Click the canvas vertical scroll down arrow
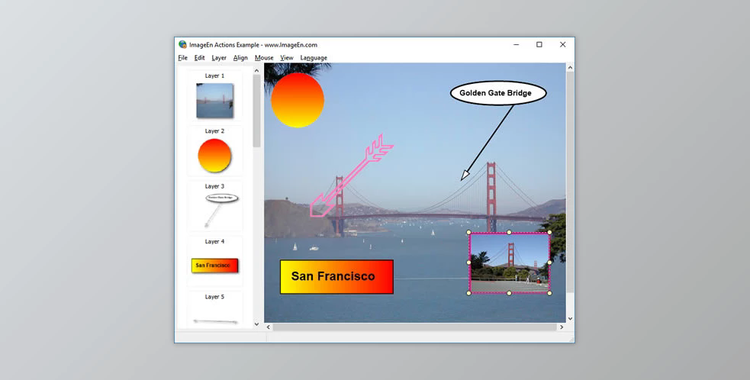This screenshot has height=380, width=750. pos(570,318)
